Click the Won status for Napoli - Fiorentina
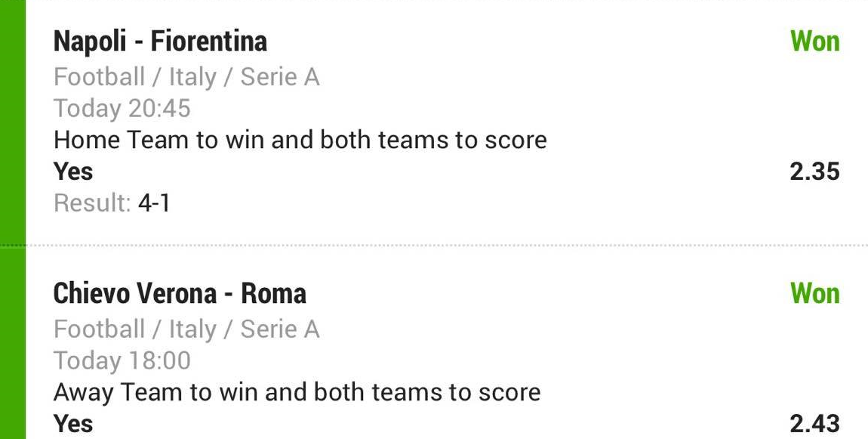 pyautogui.click(x=814, y=41)
